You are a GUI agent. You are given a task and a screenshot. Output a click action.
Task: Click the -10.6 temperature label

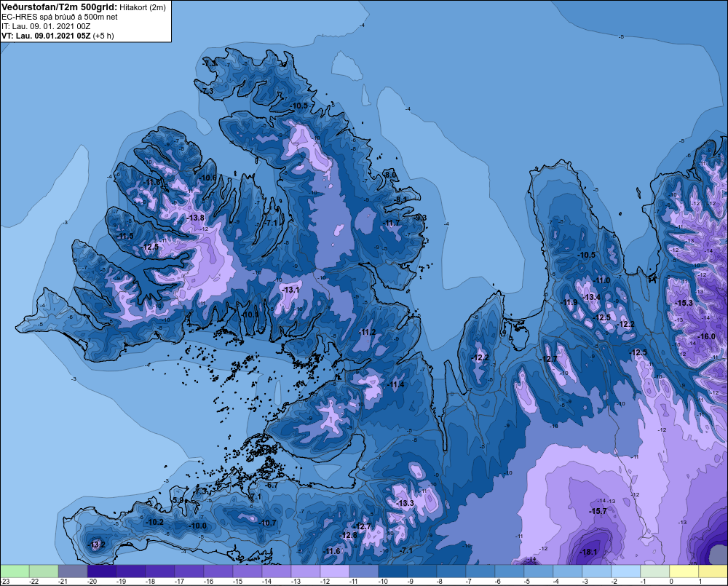click(207, 178)
